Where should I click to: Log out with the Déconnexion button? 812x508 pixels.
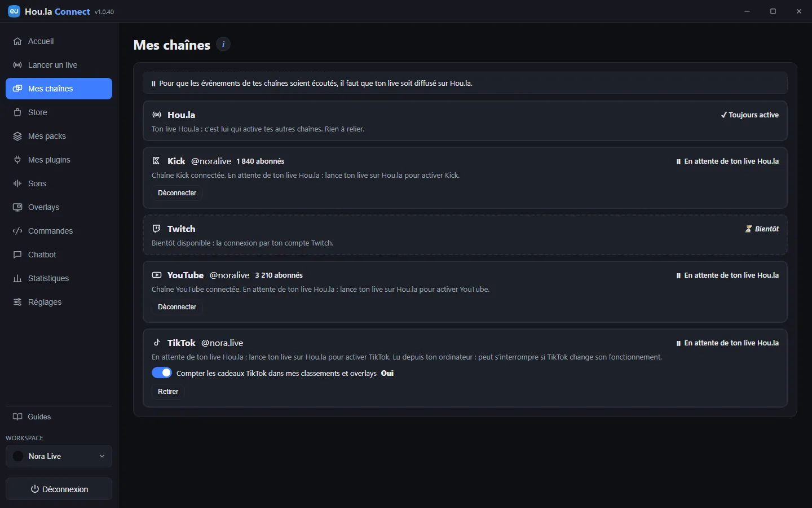(59, 489)
